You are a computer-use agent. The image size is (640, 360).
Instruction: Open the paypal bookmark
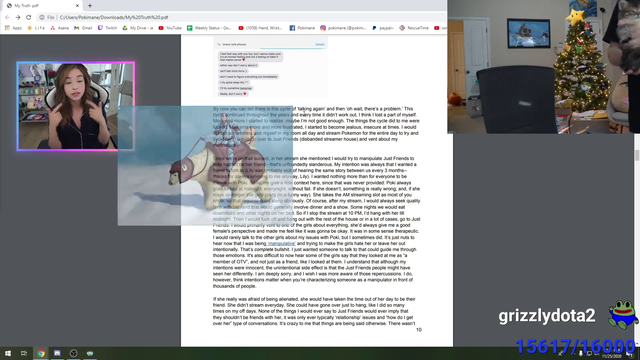[x=383, y=28]
